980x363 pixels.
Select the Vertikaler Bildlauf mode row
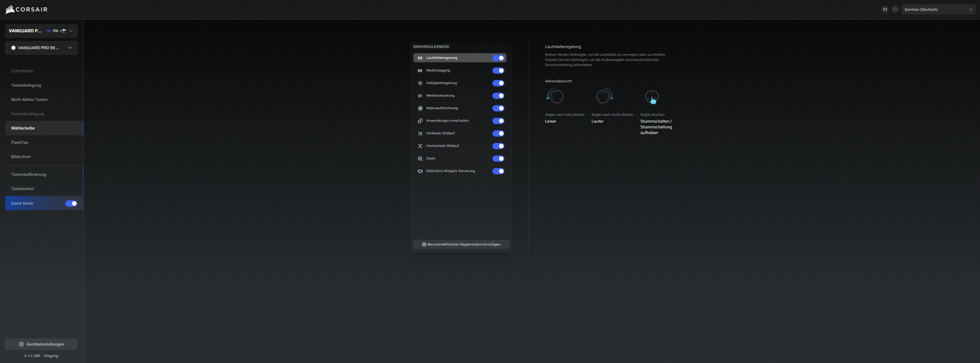tap(452, 133)
